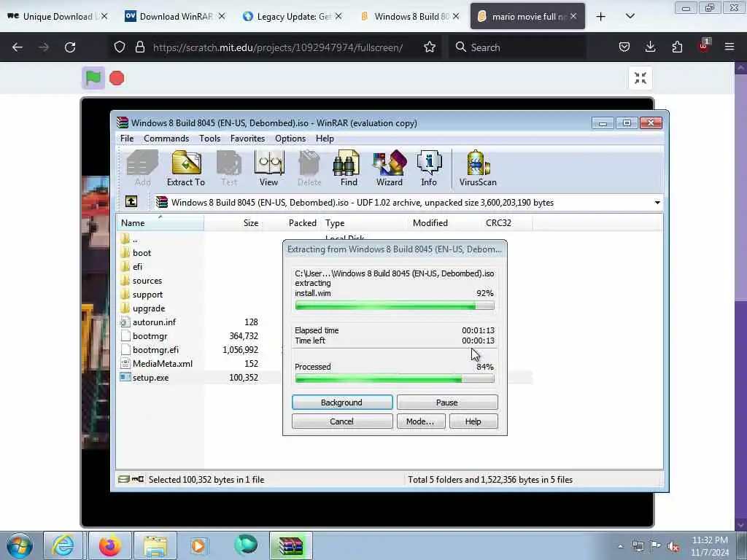Open tracking protection shield icon

click(120, 47)
